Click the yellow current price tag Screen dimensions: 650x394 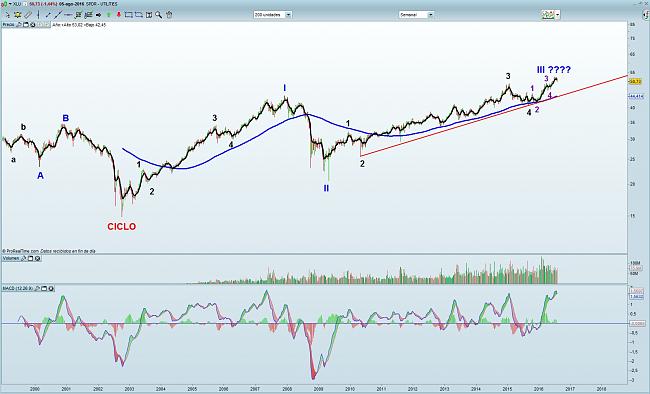[635, 82]
